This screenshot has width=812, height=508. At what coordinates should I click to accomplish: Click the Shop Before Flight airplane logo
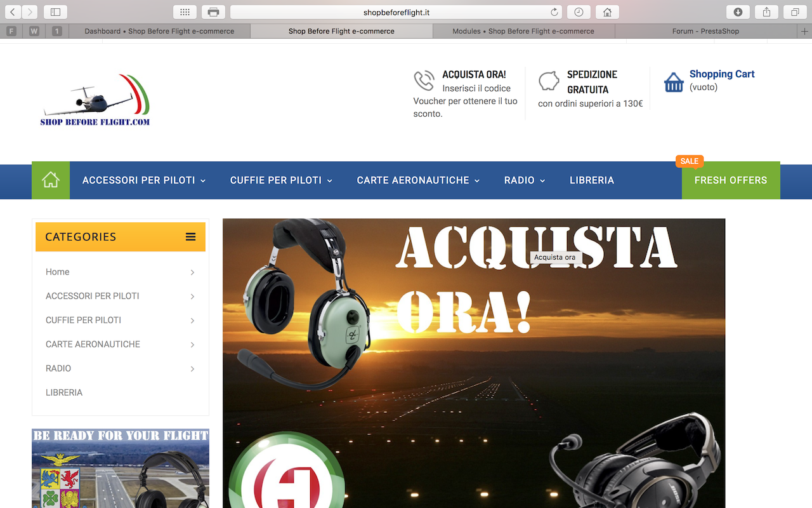point(95,100)
